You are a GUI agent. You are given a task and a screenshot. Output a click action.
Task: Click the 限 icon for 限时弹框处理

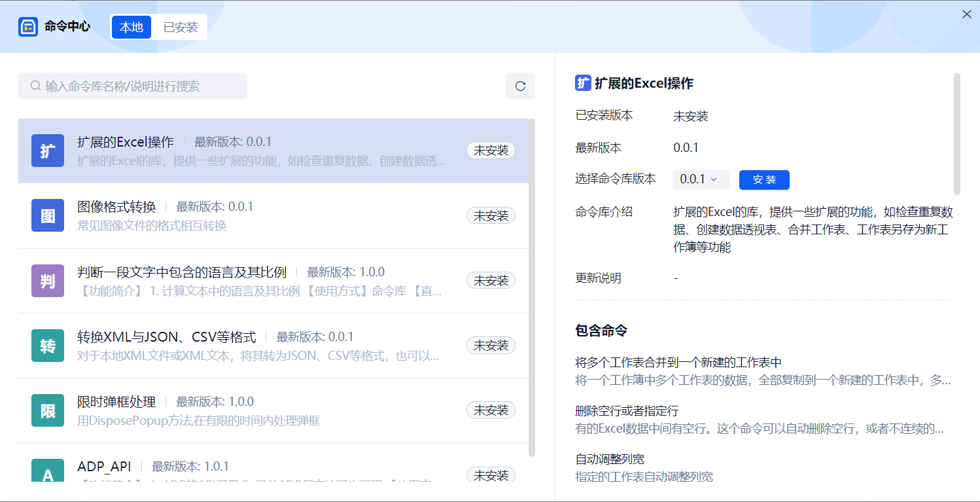(x=48, y=410)
